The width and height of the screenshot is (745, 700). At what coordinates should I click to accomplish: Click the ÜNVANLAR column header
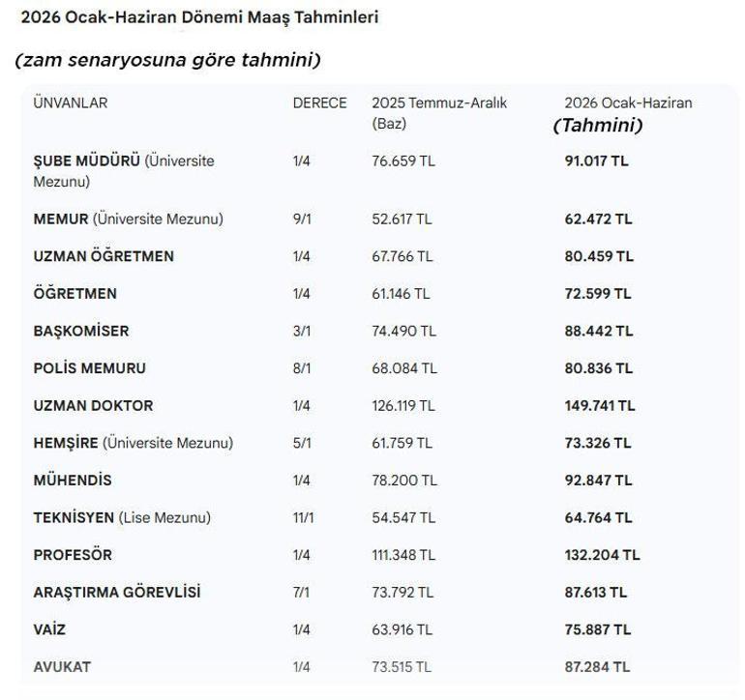[71, 102]
